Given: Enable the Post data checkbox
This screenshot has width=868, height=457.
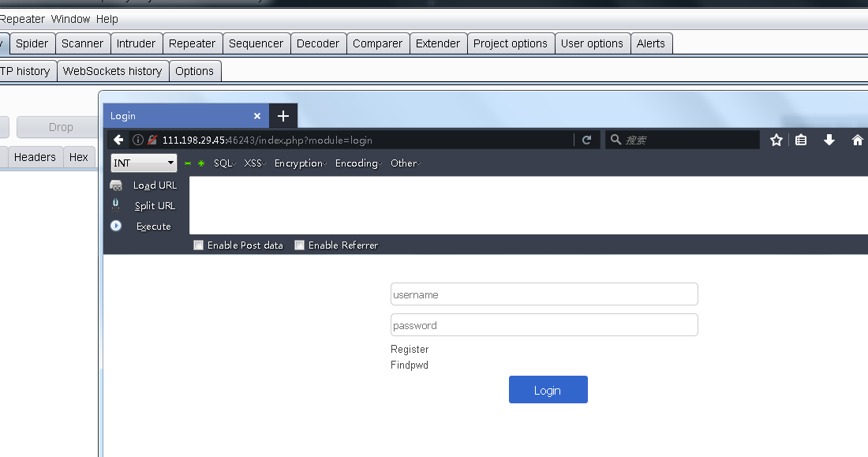Looking at the screenshot, I should (199, 245).
